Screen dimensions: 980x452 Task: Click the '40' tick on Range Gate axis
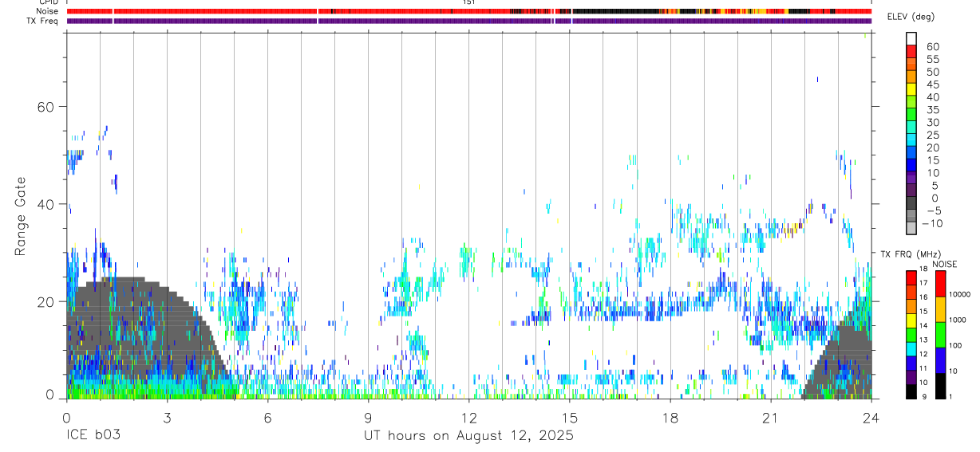click(45, 204)
